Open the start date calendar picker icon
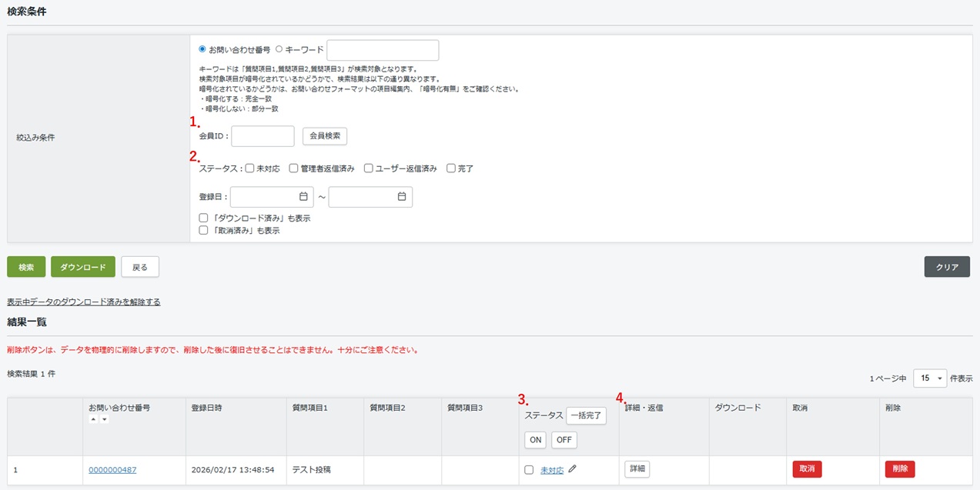 pyautogui.click(x=303, y=197)
